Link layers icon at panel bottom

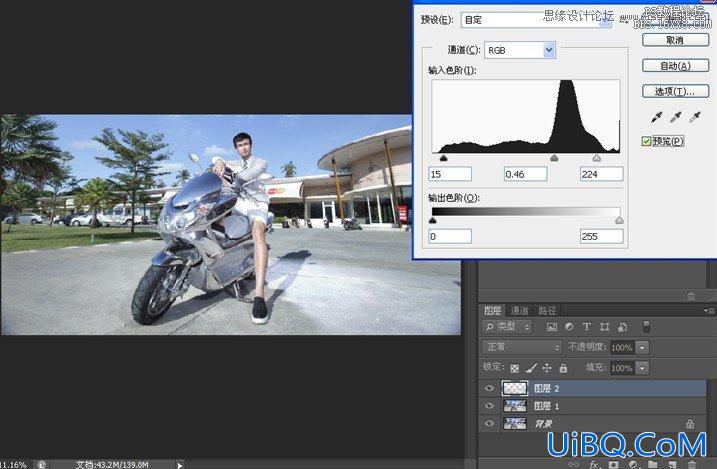point(573,464)
